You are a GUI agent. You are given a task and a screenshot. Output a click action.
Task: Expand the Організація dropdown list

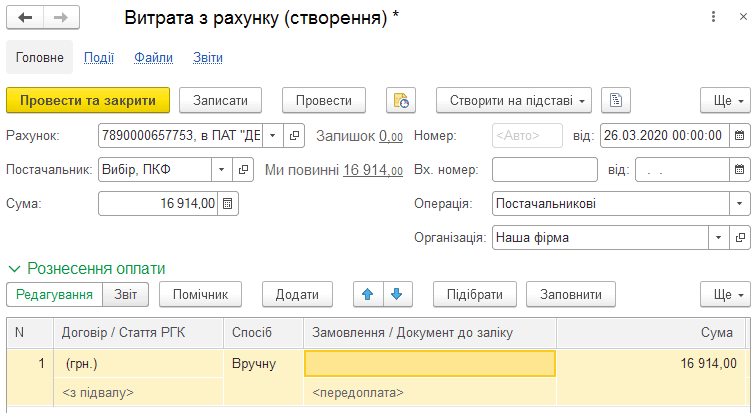(718, 238)
